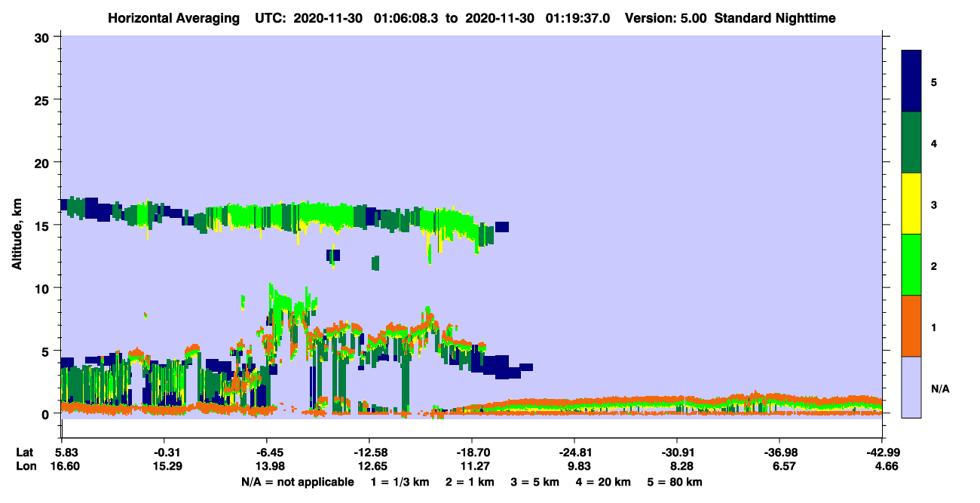Click the y-axis tick label 10
The width and height of the screenshot is (980, 503).
pyautogui.click(x=44, y=288)
